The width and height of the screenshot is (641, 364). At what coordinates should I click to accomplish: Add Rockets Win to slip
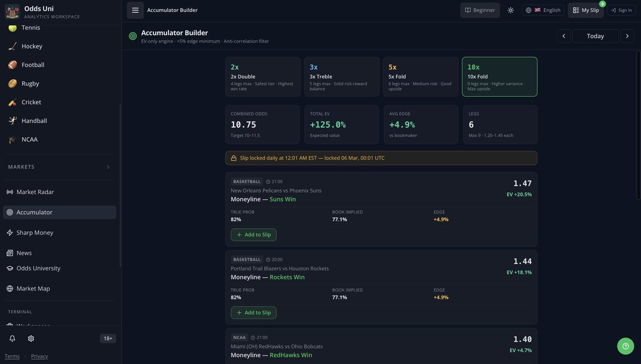254,313
